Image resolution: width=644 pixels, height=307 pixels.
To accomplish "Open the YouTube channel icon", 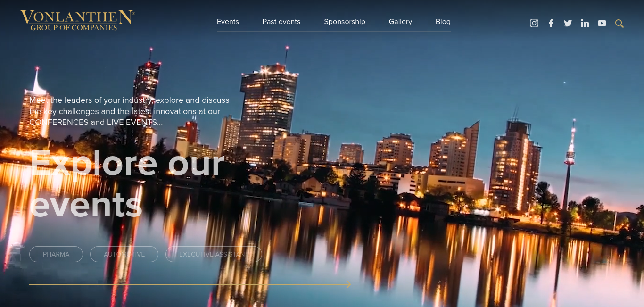I will [x=602, y=23].
